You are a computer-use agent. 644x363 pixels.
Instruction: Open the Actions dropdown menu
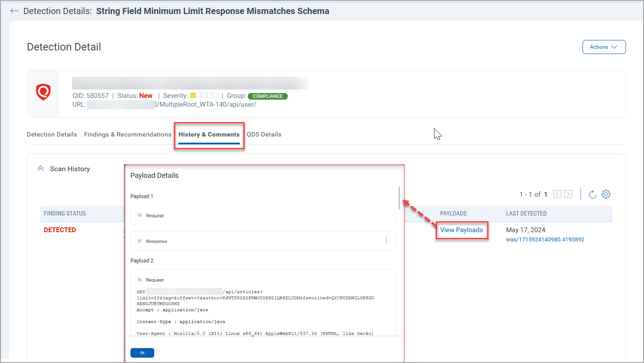(x=604, y=47)
